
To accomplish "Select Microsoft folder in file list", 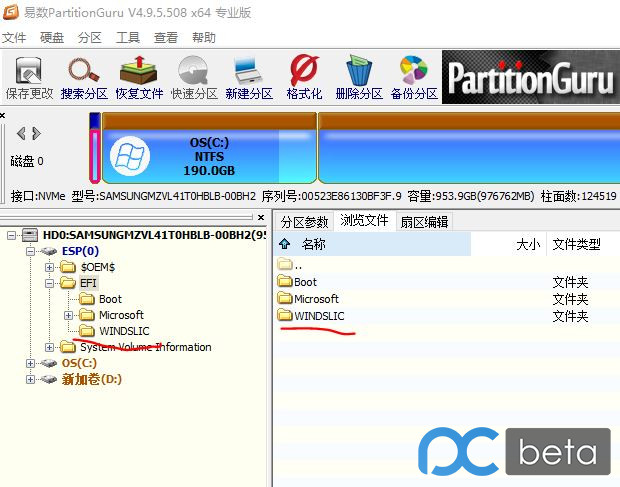I will coord(308,299).
